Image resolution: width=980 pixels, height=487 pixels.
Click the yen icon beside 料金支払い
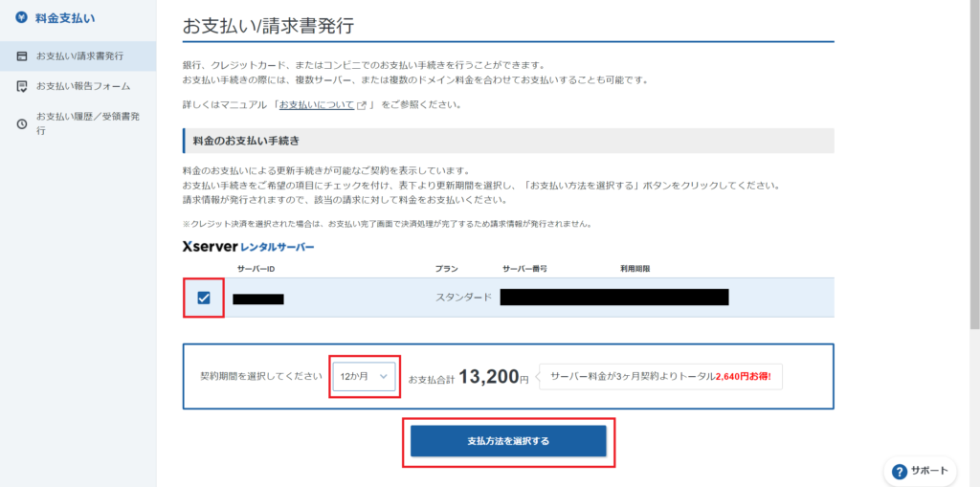click(x=21, y=18)
